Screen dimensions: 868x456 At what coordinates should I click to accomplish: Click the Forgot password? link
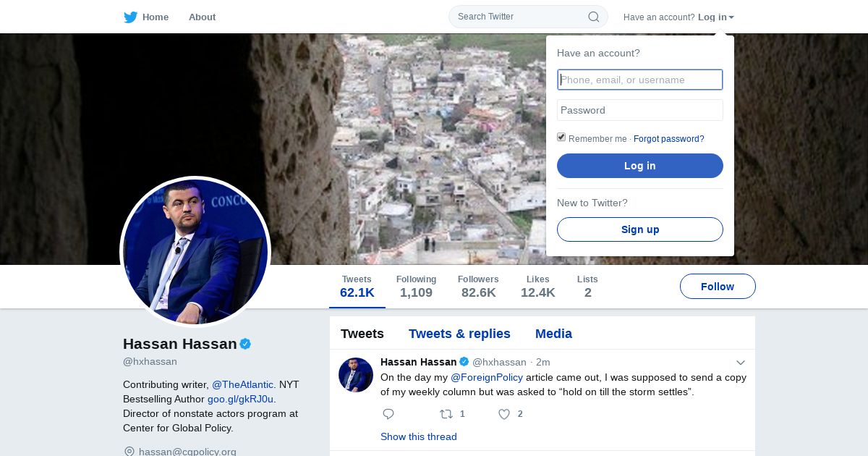[668, 139]
